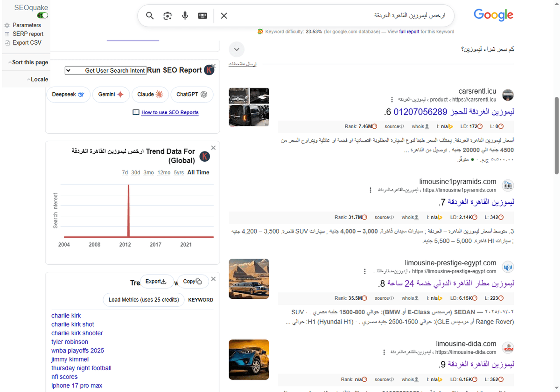Toggle the SEOquake on/off switch
Viewport: 560px width, 392px height.
tap(42, 15)
